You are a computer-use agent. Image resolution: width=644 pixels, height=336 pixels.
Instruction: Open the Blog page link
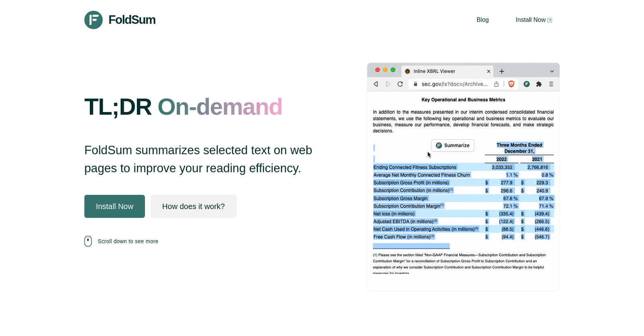coord(482,20)
